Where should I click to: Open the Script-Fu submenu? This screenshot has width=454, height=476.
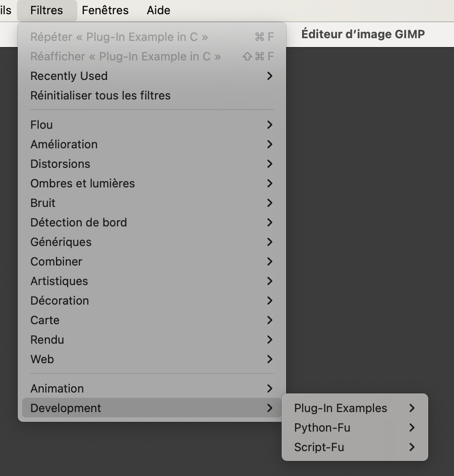(x=319, y=447)
